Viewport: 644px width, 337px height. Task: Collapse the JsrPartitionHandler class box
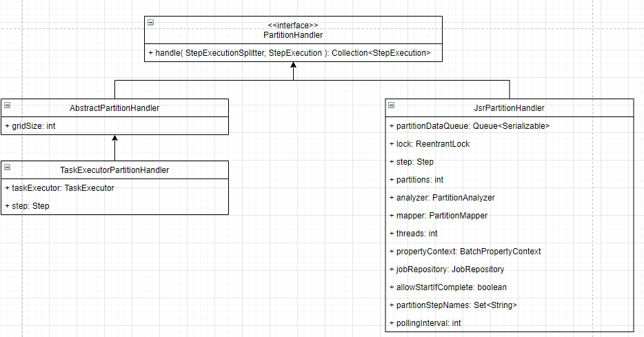click(x=392, y=105)
